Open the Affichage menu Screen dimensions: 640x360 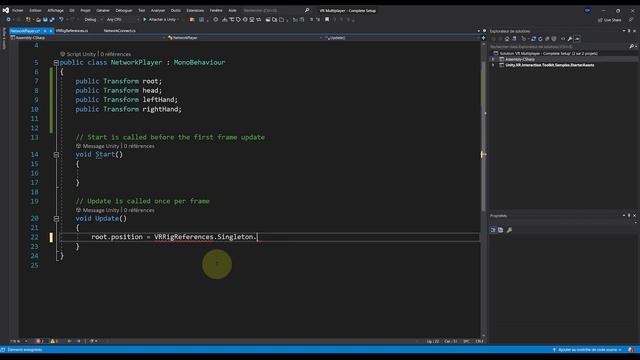(56, 10)
